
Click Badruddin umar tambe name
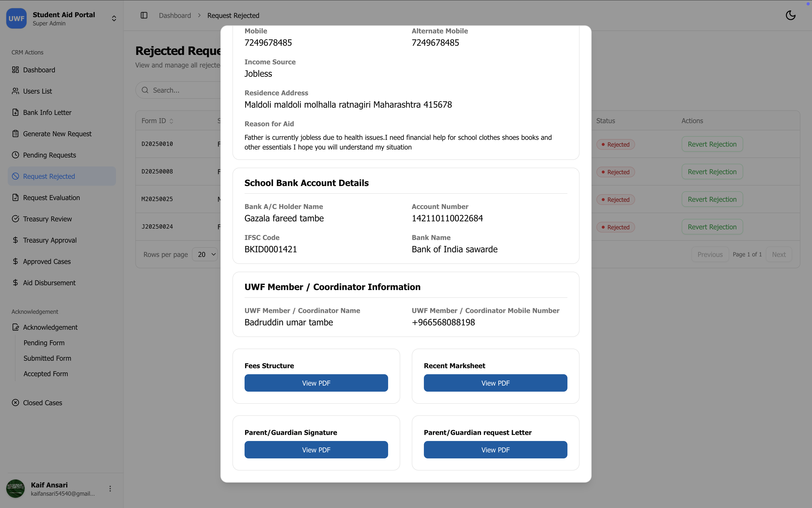pyautogui.click(x=289, y=322)
